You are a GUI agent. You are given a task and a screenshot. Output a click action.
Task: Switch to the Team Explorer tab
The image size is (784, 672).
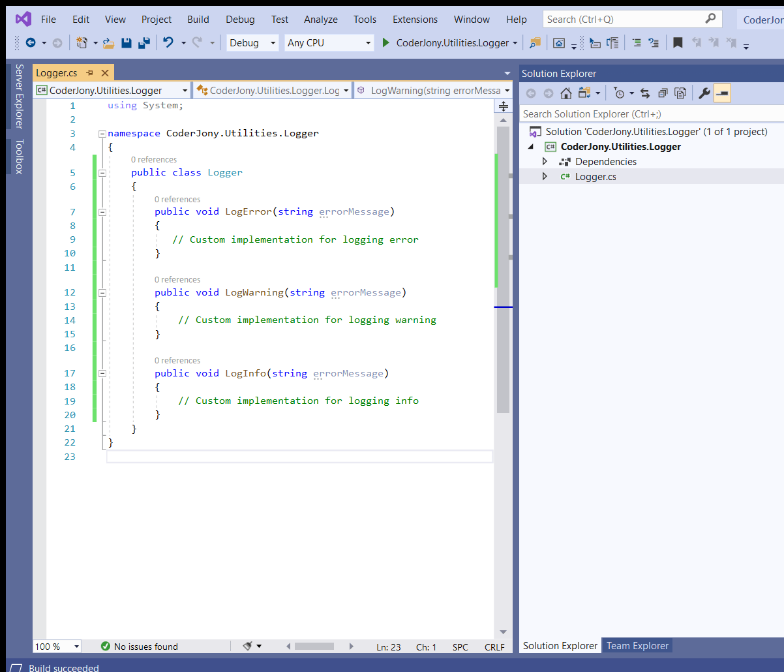(637, 645)
